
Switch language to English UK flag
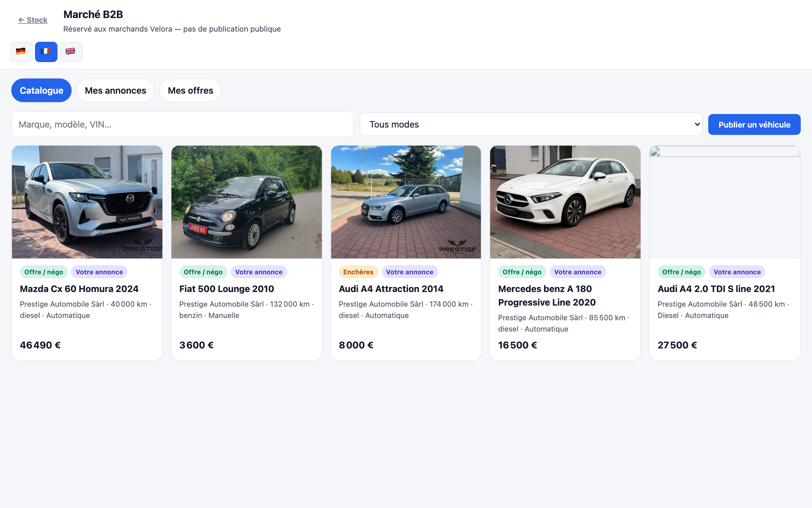click(71, 52)
